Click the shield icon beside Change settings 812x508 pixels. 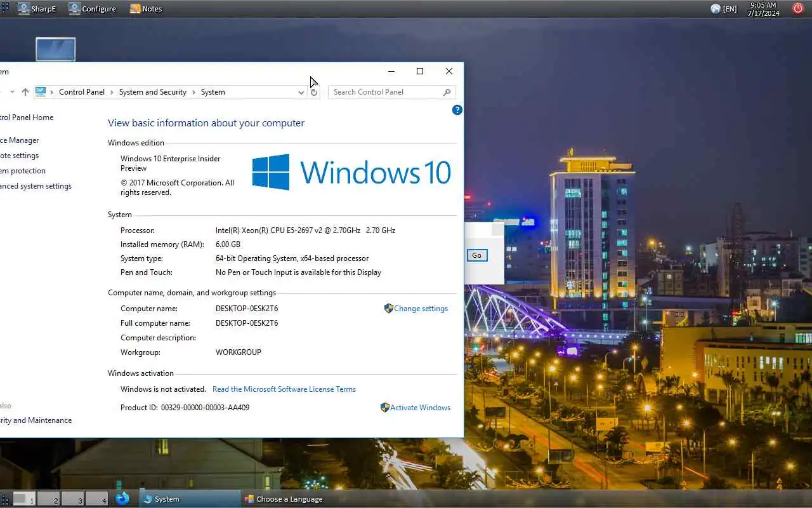(389, 309)
